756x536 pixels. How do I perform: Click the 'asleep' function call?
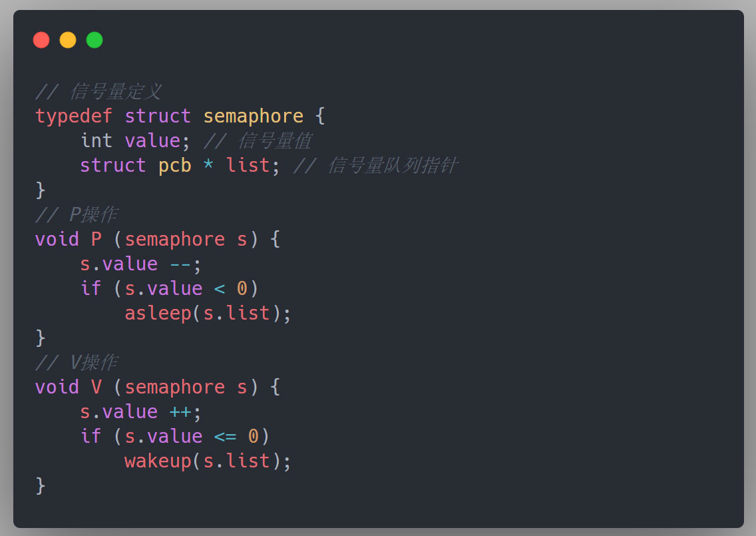point(158,313)
